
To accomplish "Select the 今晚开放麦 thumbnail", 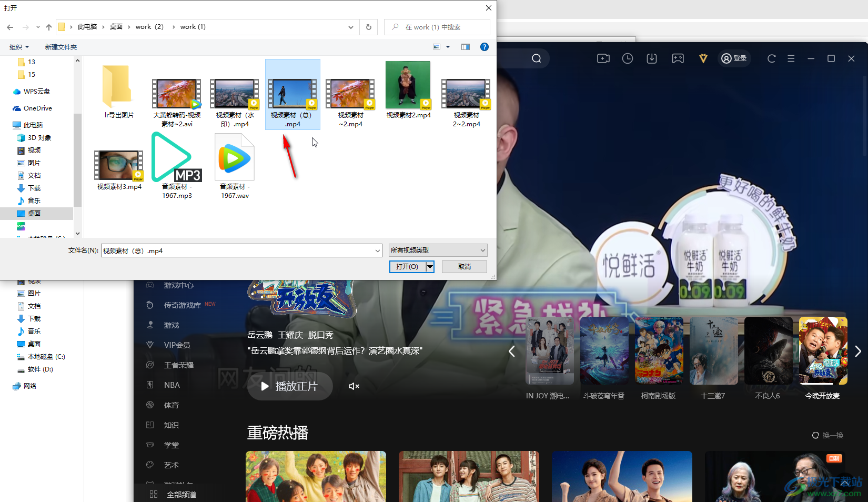I will click(823, 350).
